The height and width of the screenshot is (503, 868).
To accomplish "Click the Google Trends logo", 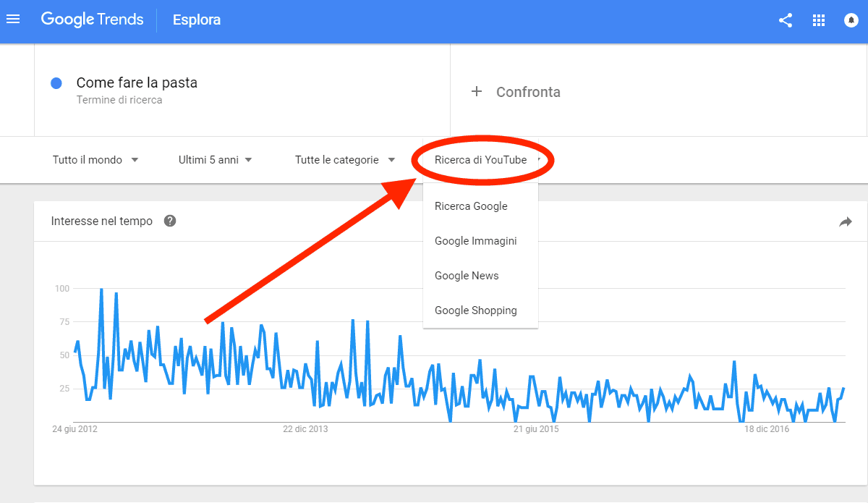I will [x=92, y=20].
